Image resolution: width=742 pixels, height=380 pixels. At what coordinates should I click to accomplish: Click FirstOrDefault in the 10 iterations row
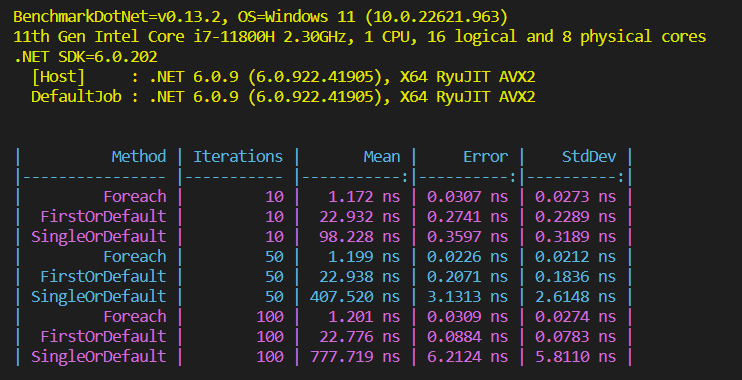coord(103,216)
